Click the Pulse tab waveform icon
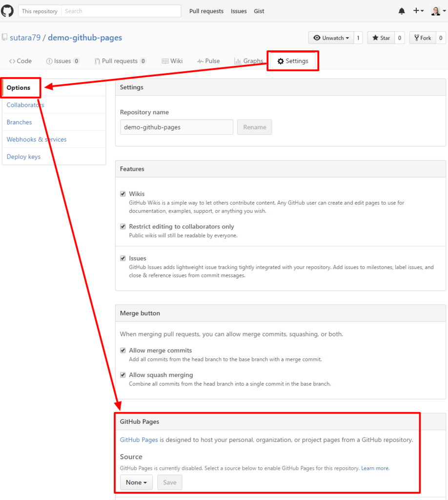448x500 pixels. (200, 61)
